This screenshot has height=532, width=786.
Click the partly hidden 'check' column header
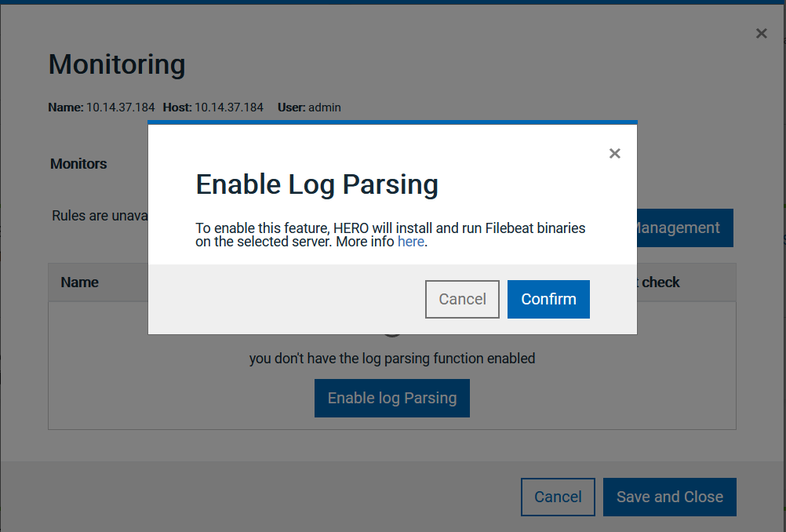[x=660, y=282]
